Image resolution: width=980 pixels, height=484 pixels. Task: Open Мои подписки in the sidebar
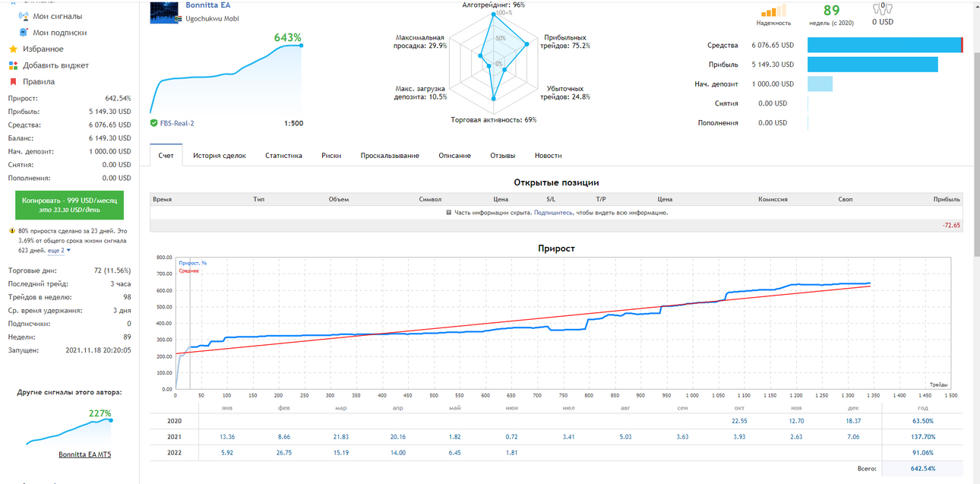[x=59, y=33]
